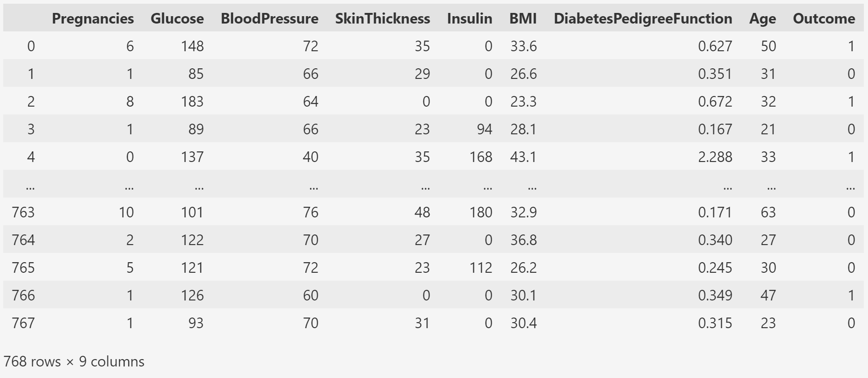Viewport: 868px width, 378px height.
Task: Click the Pregnancies column header
Action: coord(93,18)
